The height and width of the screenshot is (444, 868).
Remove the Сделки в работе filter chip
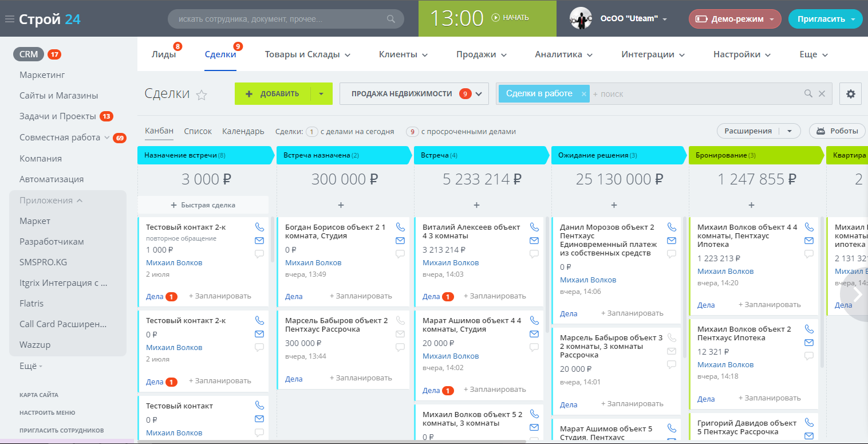583,94
